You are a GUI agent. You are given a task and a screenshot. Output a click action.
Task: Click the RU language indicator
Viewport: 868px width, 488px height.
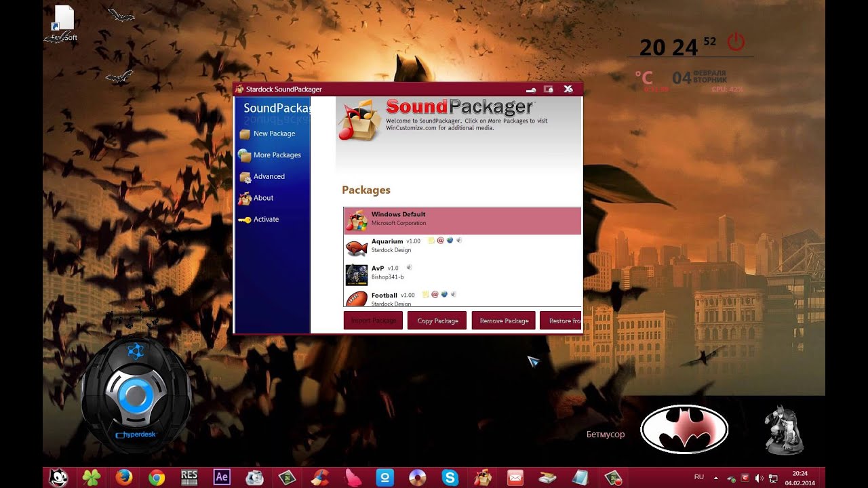699,477
